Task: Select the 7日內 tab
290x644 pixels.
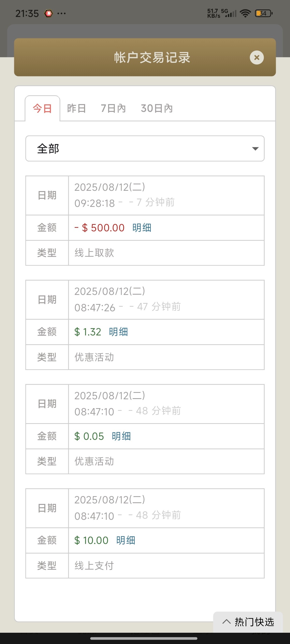Action: [x=113, y=108]
